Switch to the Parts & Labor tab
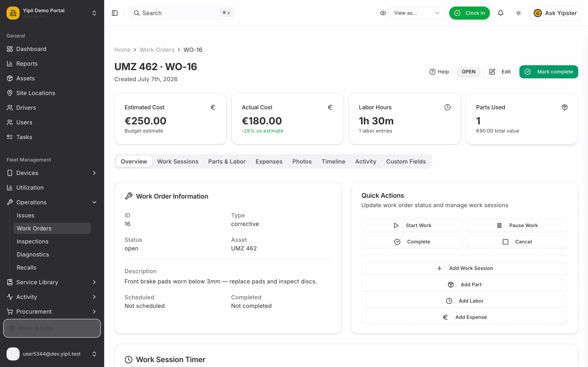Screen dimensions: 588x367 pyautogui.click(x=227, y=161)
